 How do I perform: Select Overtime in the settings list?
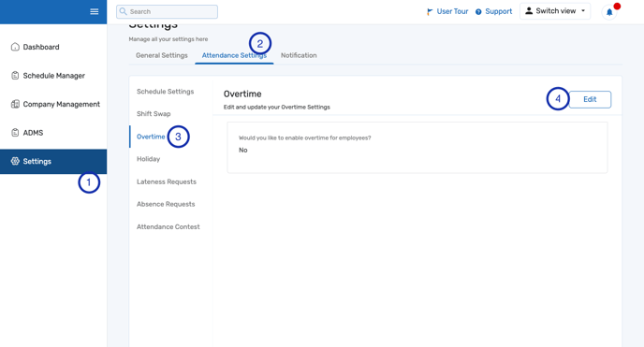tap(151, 137)
